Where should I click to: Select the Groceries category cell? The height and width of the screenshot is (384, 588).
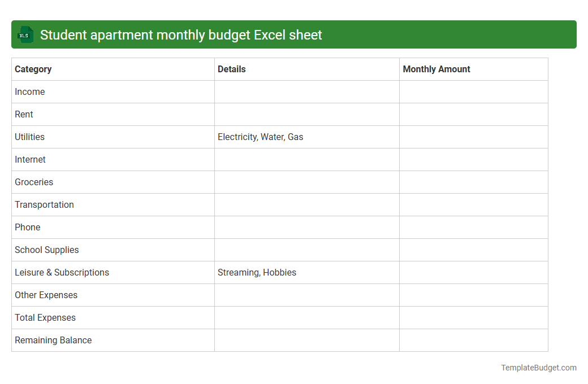pyautogui.click(x=34, y=182)
